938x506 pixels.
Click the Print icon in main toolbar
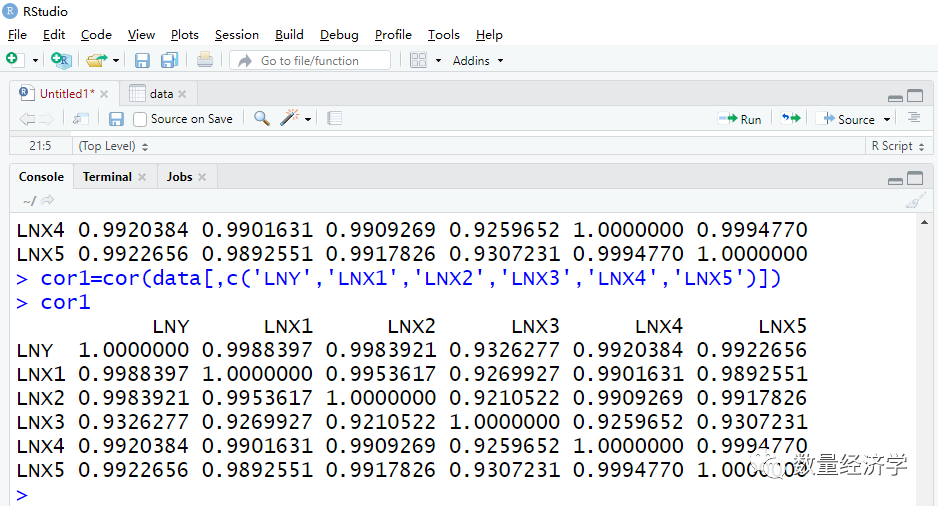click(x=205, y=60)
